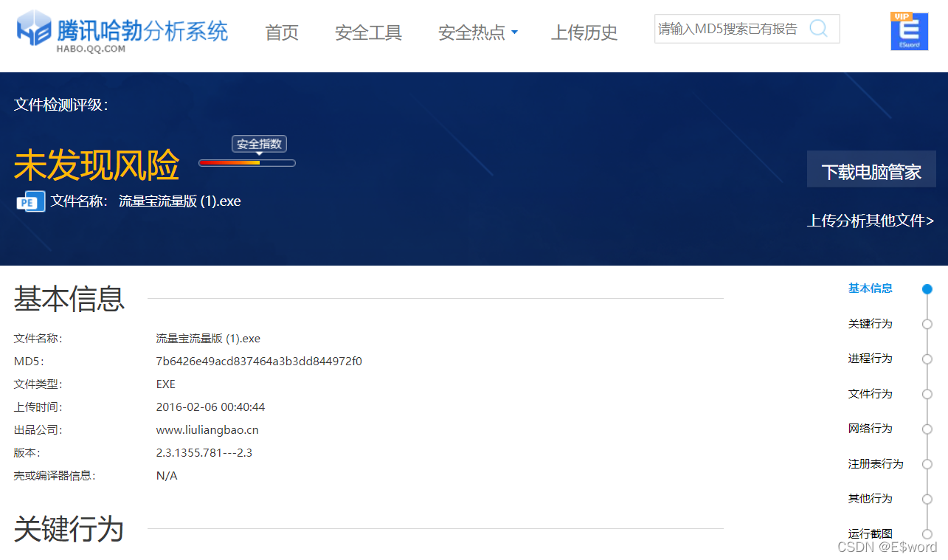Click the navigation dot beside 关键行为
Viewport: 948px width, 560px height.
(x=927, y=324)
